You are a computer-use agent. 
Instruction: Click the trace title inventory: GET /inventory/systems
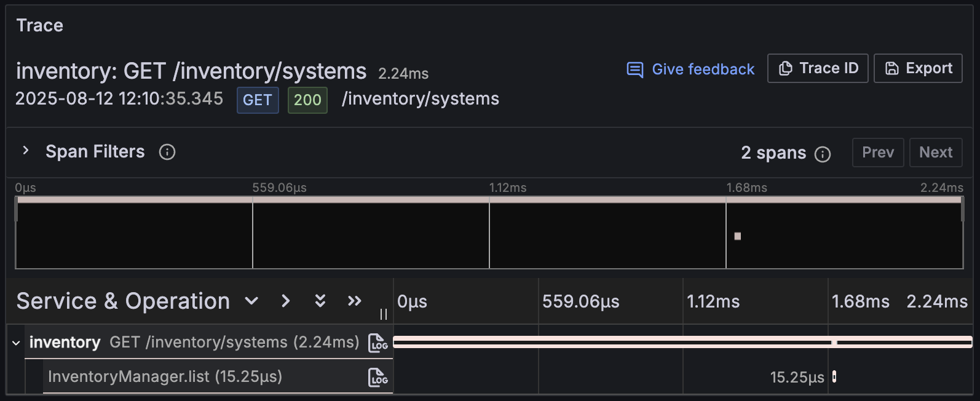pyautogui.click(x=191, y=71)
